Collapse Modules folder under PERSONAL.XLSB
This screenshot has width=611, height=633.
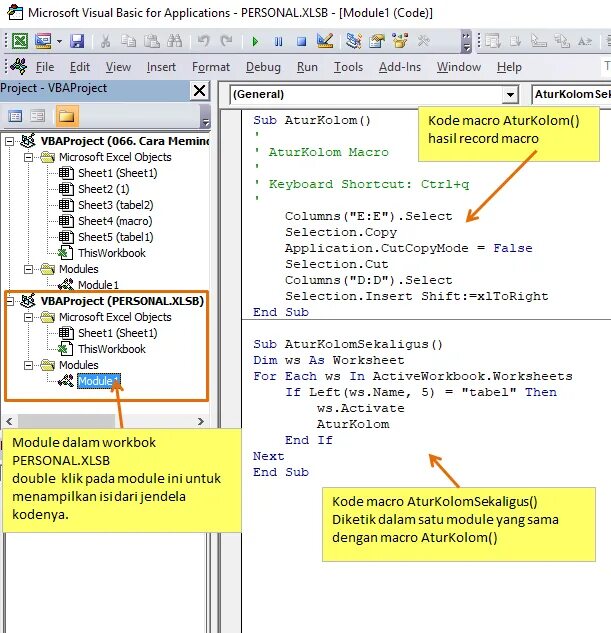(x=28, y=365)
